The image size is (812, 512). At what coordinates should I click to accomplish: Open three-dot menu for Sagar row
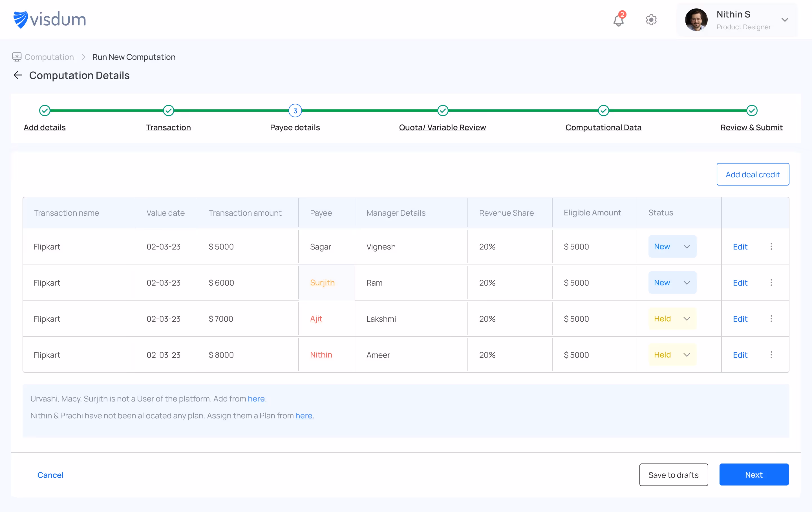pos(771,246)
